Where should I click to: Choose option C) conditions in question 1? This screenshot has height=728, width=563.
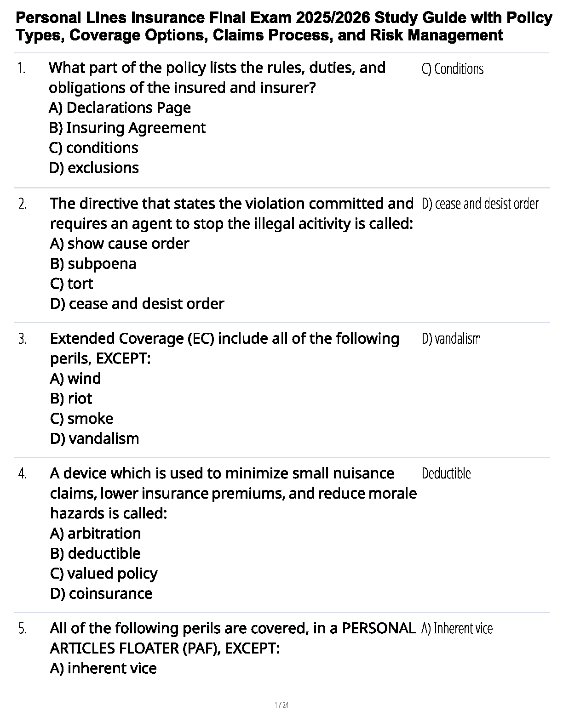point(94,148)
